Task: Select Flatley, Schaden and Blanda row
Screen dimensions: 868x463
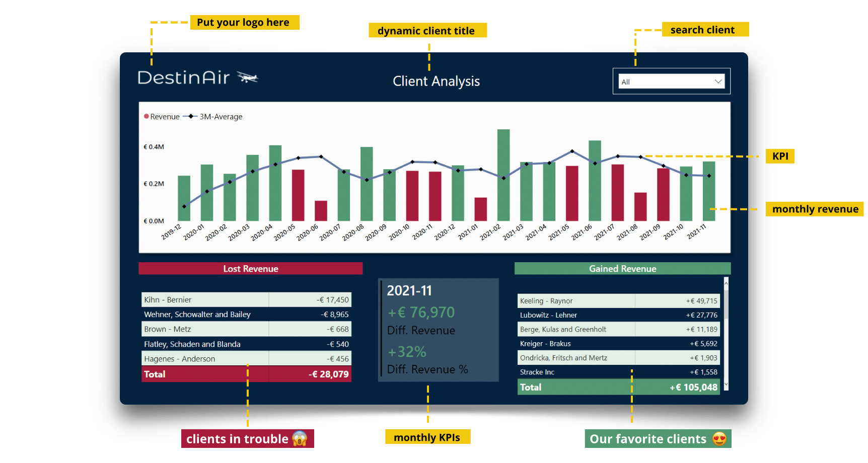Action: [246, 344]
